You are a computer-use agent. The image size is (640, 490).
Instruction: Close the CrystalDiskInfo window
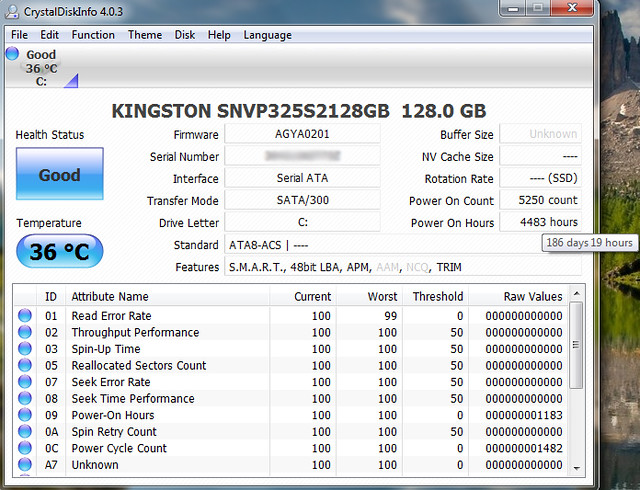coord(572,8)
